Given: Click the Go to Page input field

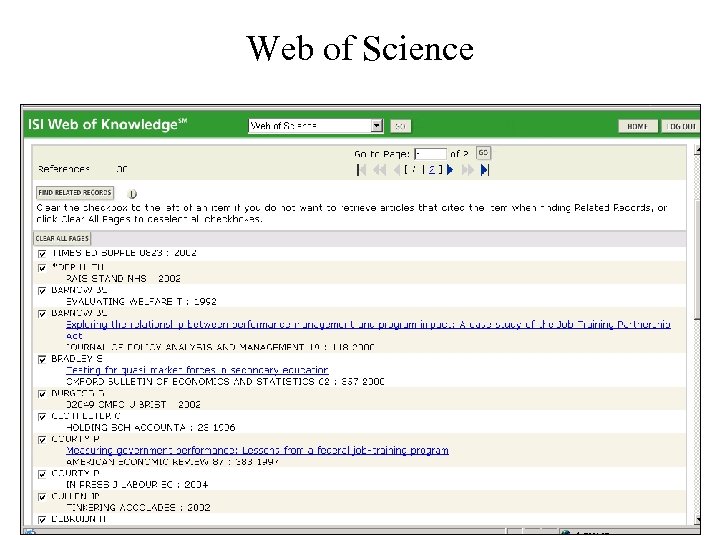Looking at the screenshot, I should (430, 154).
